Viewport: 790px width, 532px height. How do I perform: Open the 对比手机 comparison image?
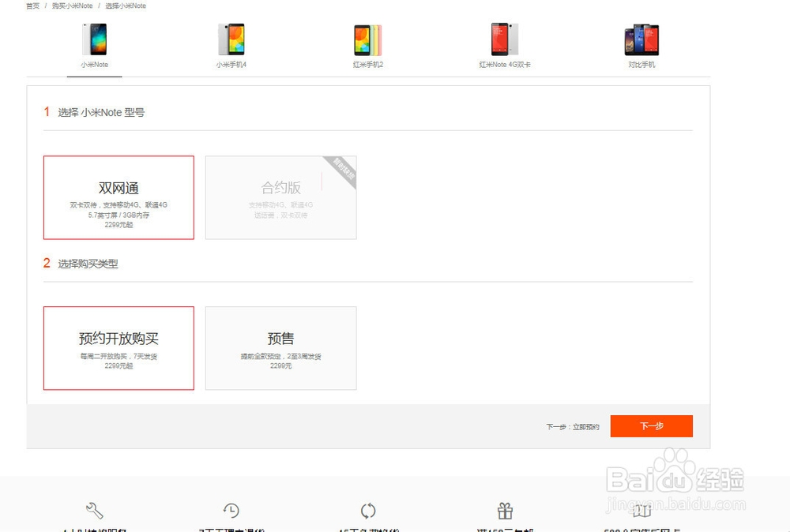641,39
